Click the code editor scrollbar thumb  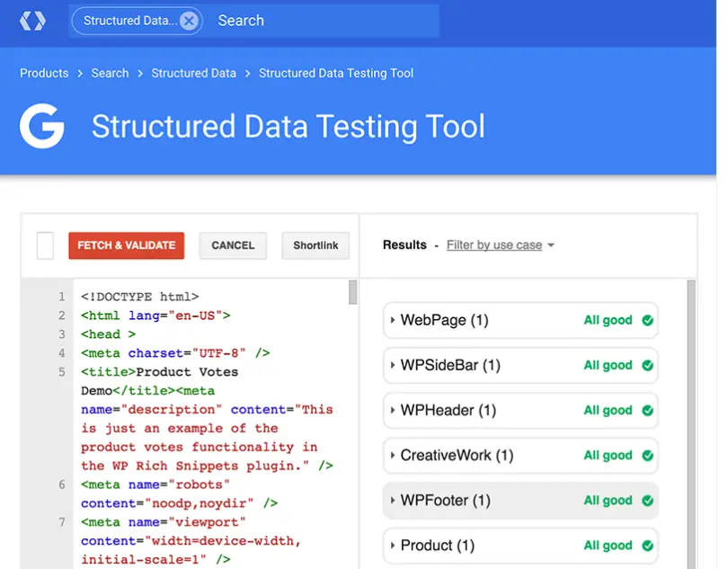[353, 292]
